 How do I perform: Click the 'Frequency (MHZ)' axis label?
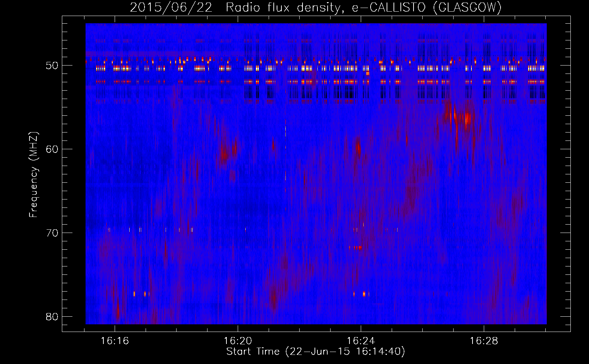33,175
